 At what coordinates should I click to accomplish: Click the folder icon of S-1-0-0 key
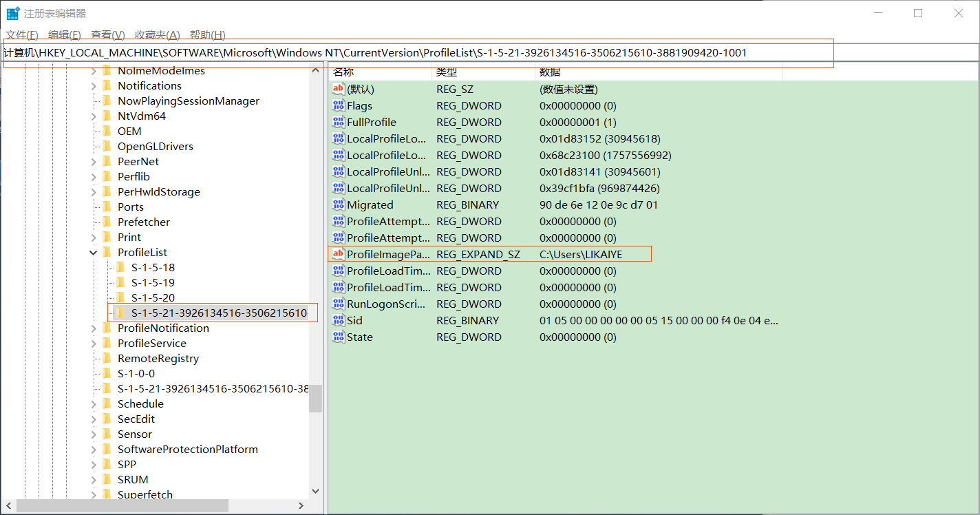(107, 373)
